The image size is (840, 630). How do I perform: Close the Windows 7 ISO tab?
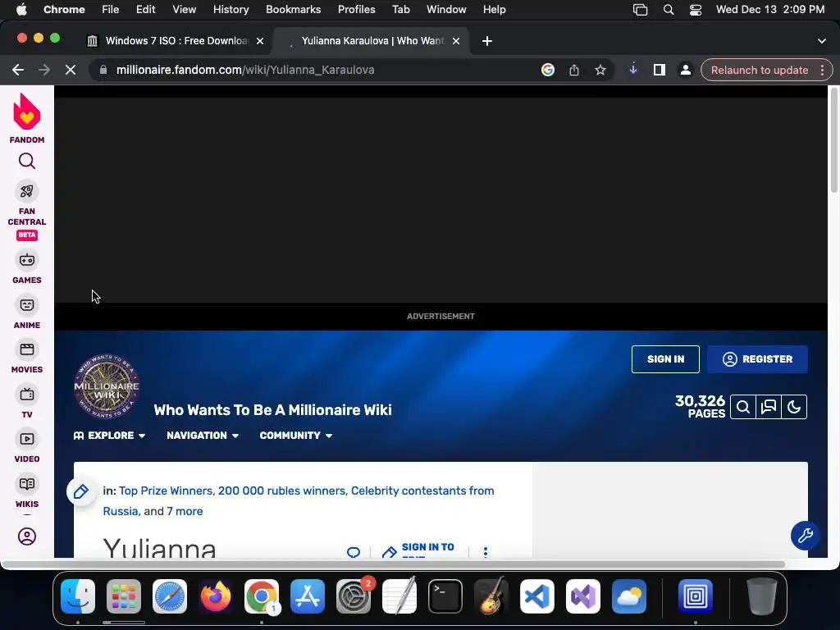[x=260, y=41]
